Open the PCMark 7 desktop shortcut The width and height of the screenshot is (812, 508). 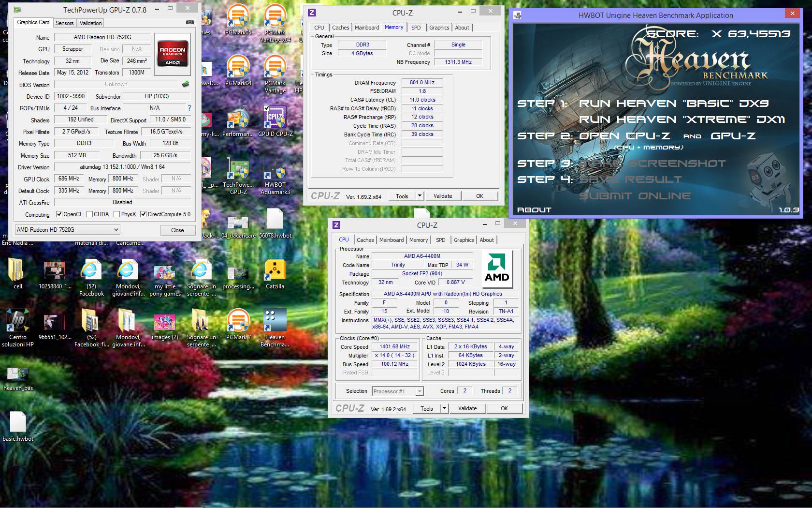tap(238, 325)
